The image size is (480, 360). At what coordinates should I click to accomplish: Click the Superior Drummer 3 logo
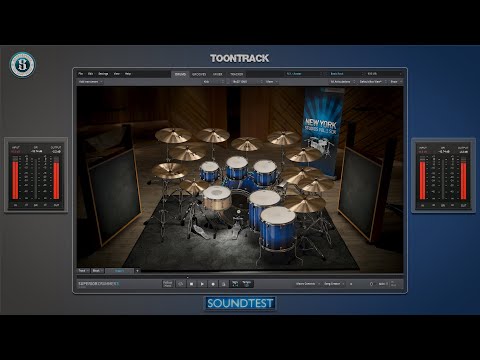point(99,284)
